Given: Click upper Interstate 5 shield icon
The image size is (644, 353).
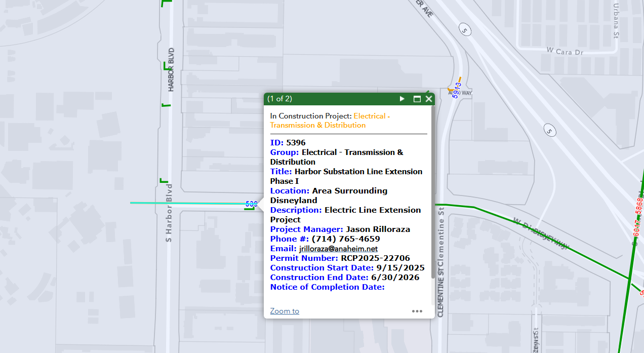Looking at the screenshot, I should click(464, 30).
